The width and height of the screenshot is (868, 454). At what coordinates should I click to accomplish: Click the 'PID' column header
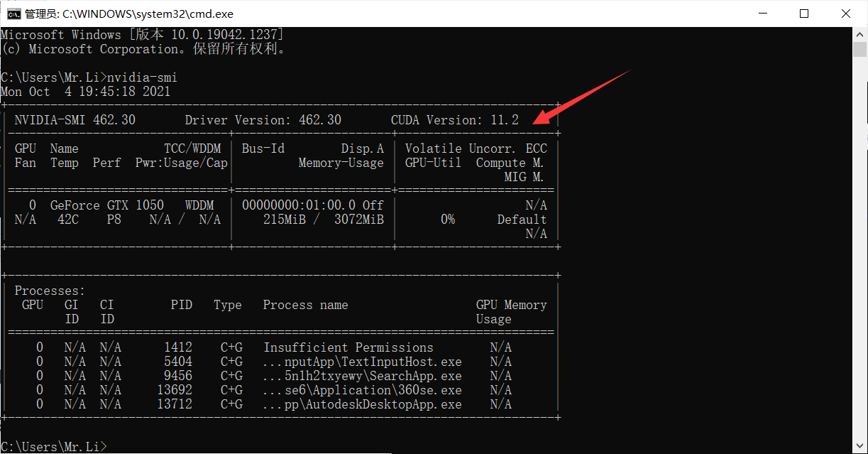point(182,305)
